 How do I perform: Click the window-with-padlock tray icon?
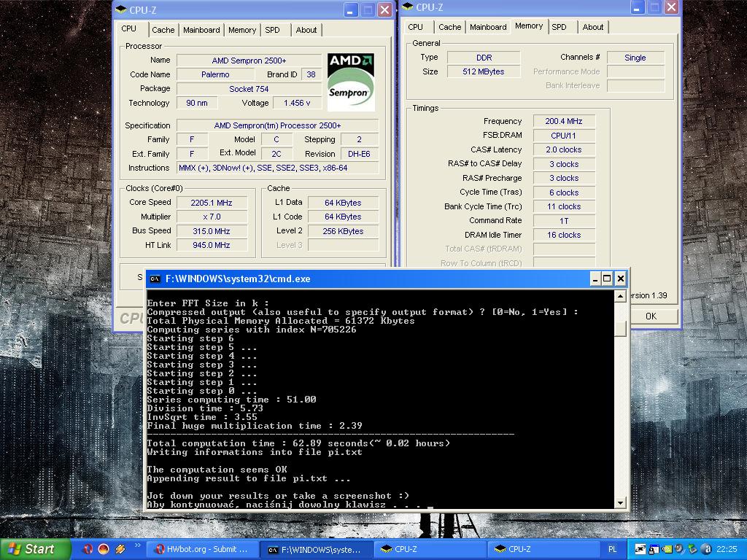pos(654,550)
